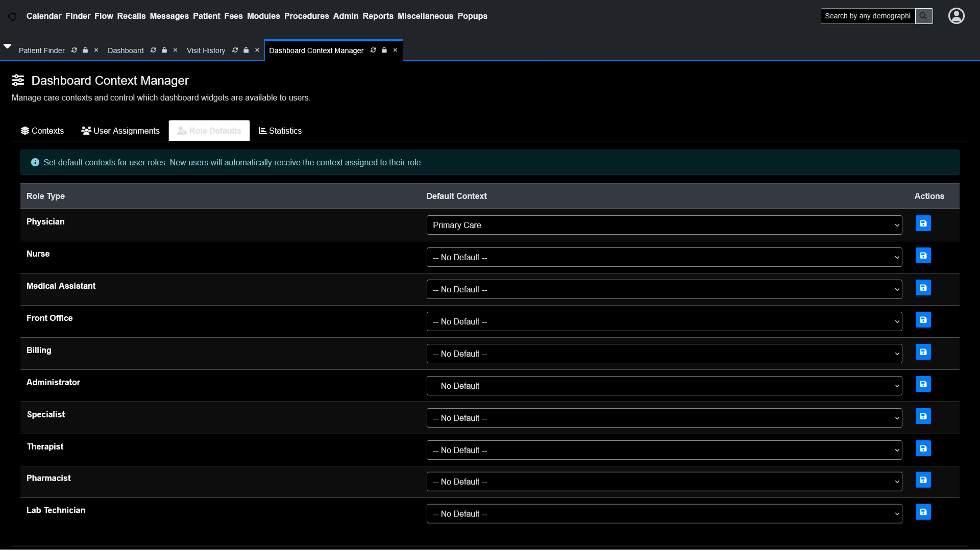The image size is (980, 550).
Task: Toggle lock on Dashboard Context Manager tab
Action: tap(384, 50)
